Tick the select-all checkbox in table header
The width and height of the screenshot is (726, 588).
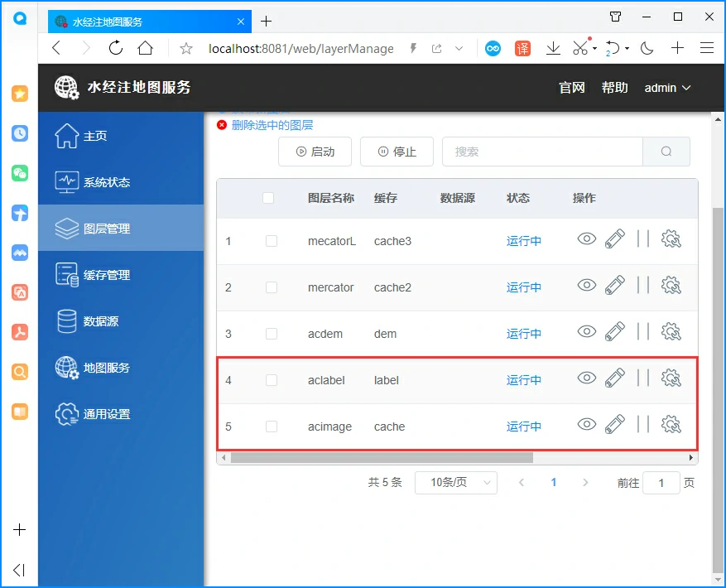268,198
